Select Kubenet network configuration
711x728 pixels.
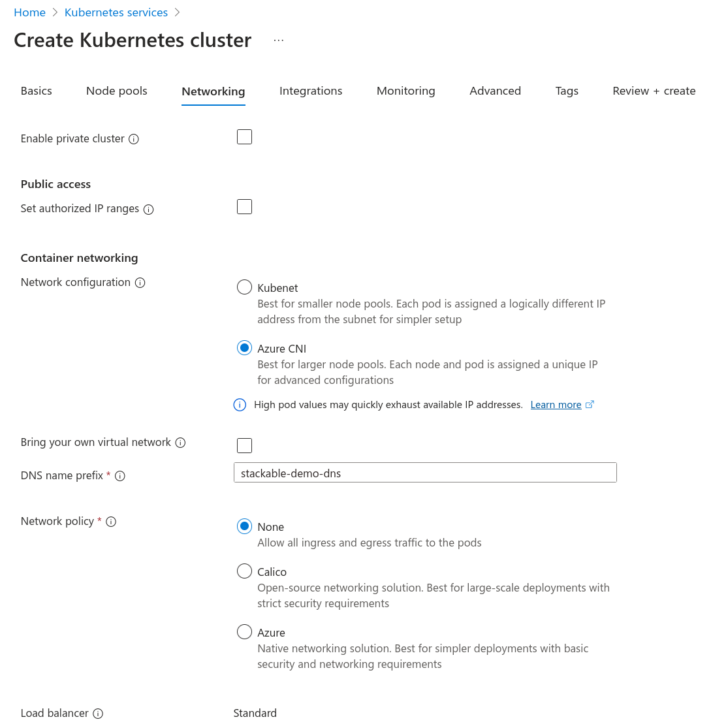coord(244,287)
